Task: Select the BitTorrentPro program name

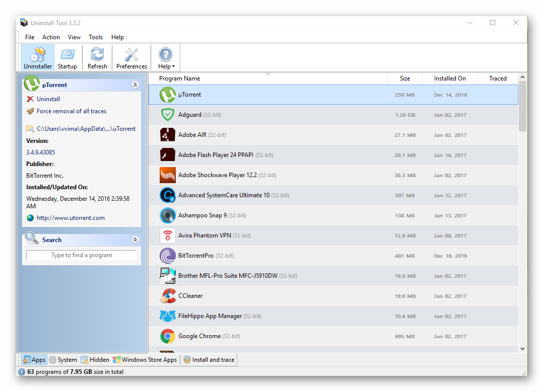Action: pos(196,256)
